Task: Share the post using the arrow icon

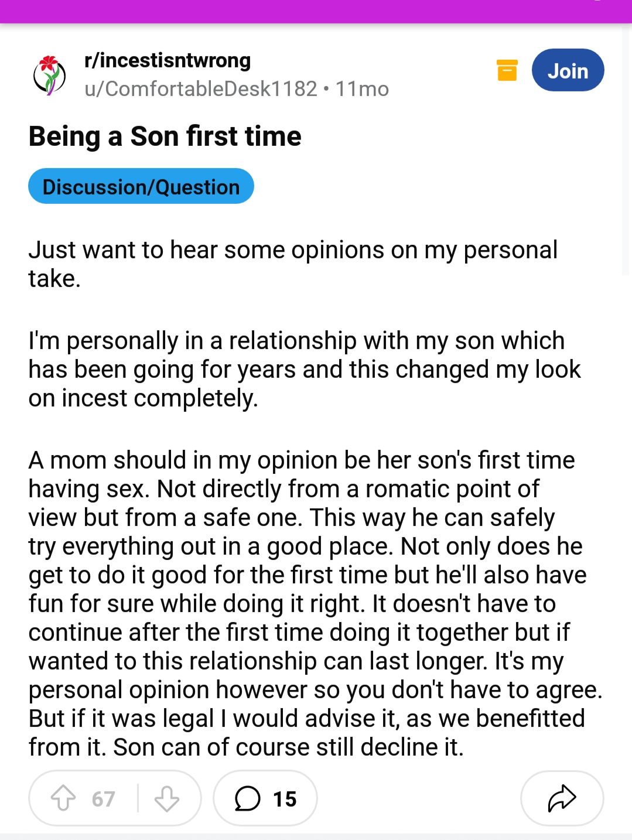Action: point(562,798)
